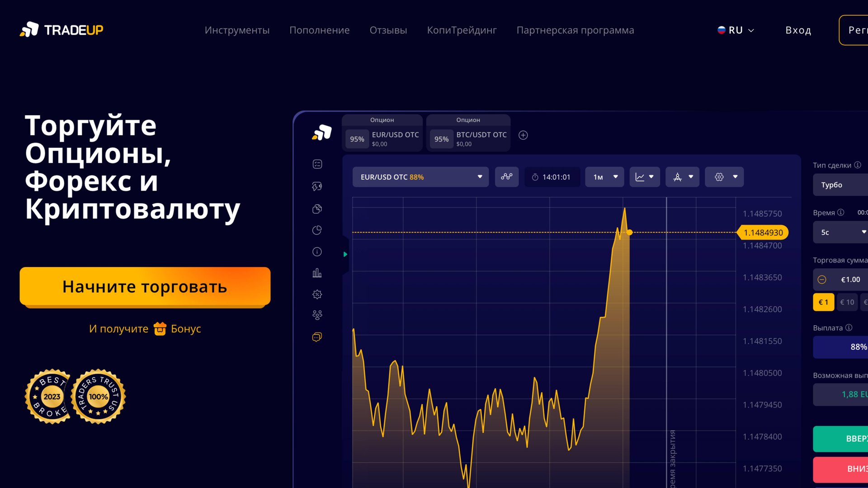Screen dimensions: 868x488
Task: Open the Инструменты menu item
Action: click(237, 30)
